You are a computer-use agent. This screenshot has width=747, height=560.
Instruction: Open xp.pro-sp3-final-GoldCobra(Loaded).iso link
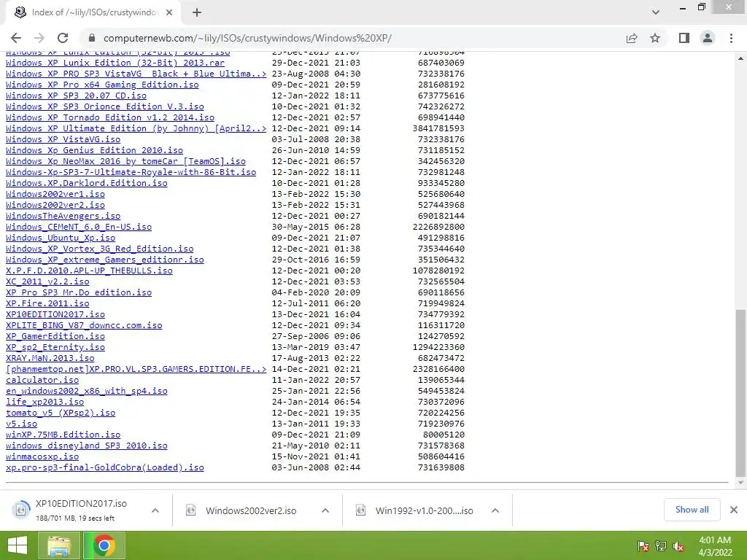click(105, 468)
